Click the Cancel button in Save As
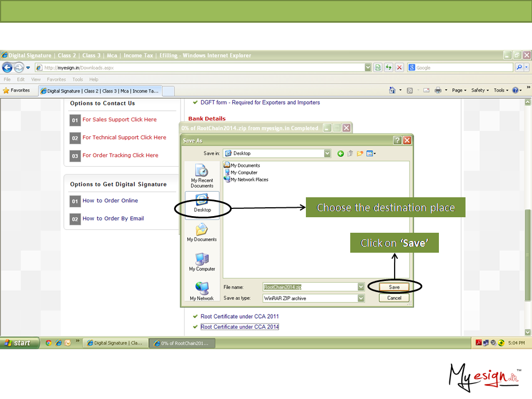This screenshot has width=532, height=399. [394, 298]
